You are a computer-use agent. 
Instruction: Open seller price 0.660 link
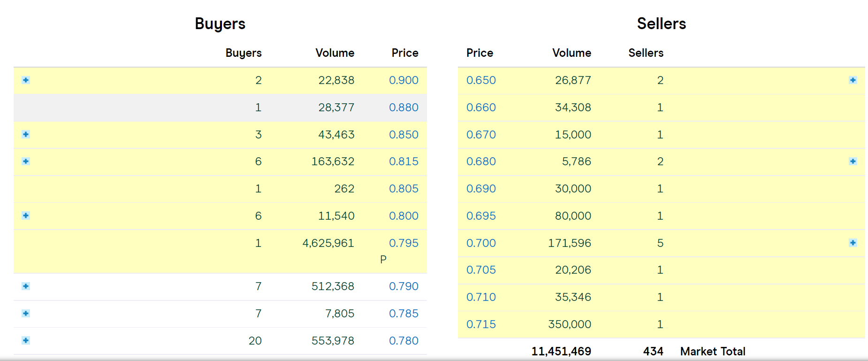tap(481, 108)
